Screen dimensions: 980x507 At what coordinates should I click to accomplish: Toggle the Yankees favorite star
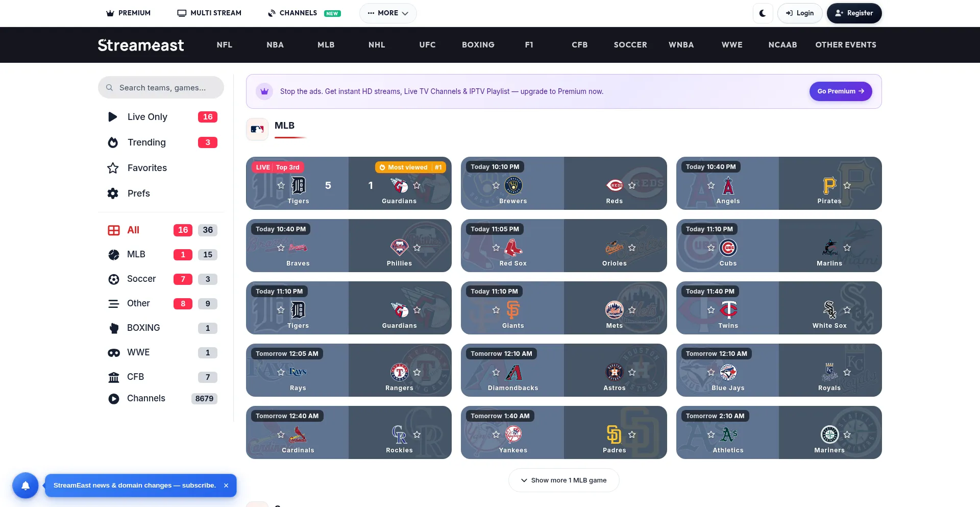point(496,434)
